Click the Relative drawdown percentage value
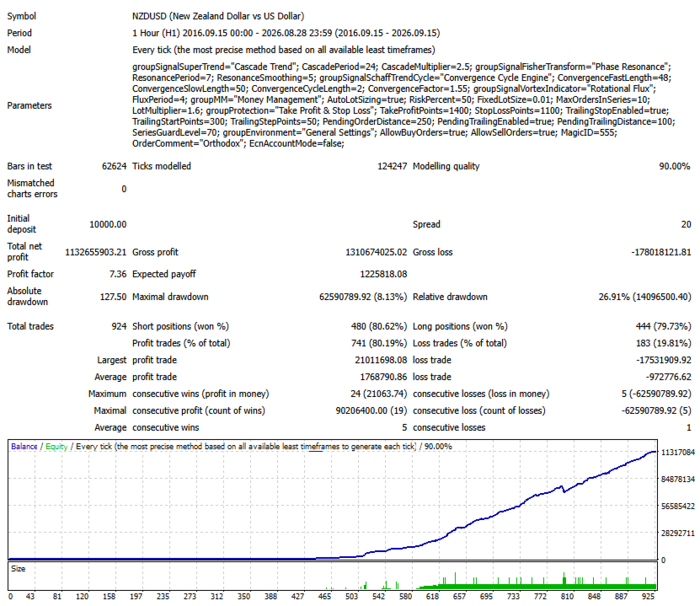Screen dimensions: 700x606 click(644, 297)
